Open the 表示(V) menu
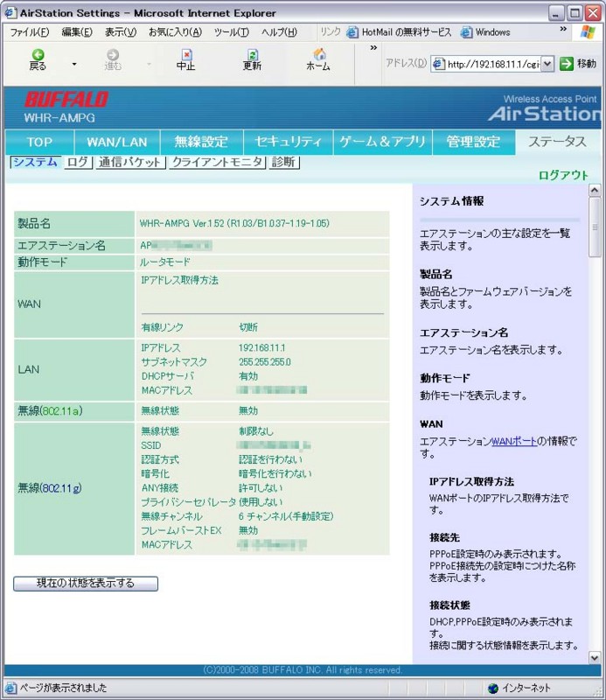The image size is (606, 700). 121,32
